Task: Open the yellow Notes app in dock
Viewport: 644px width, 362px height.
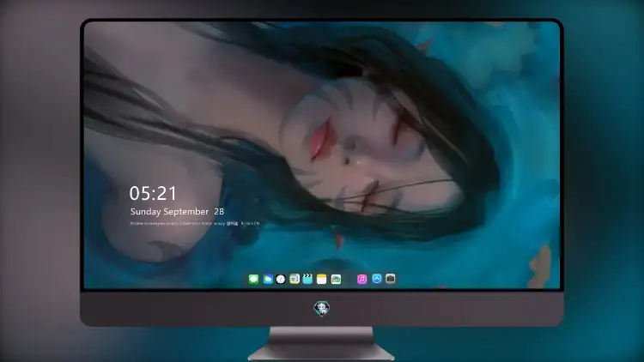Action: (x=322, y=279)
